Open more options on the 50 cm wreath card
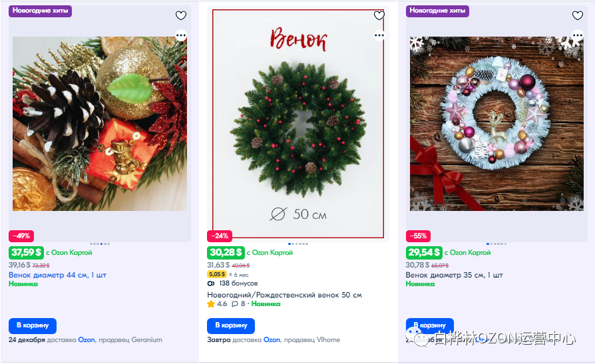The height and width of the screenshot is (364, 595). click(379, 36)
